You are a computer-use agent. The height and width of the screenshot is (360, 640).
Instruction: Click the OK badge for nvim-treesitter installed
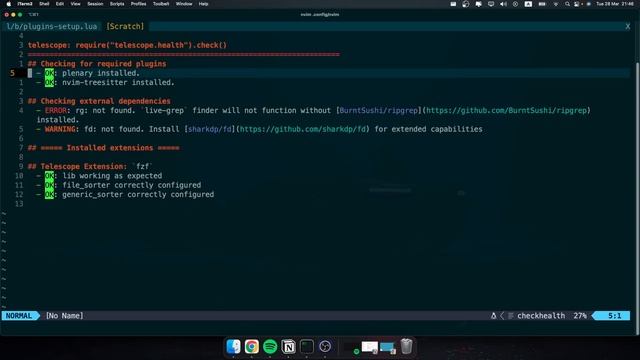coord(49,82)
